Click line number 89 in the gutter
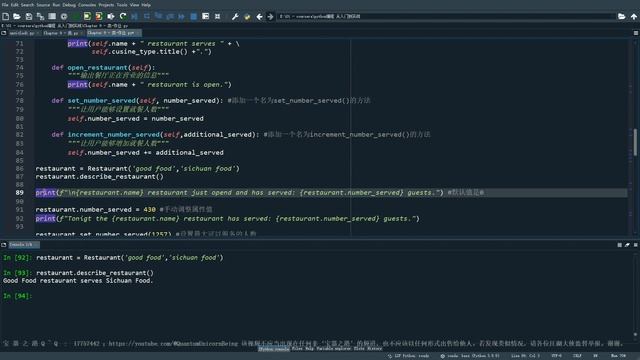 (19, 193)
